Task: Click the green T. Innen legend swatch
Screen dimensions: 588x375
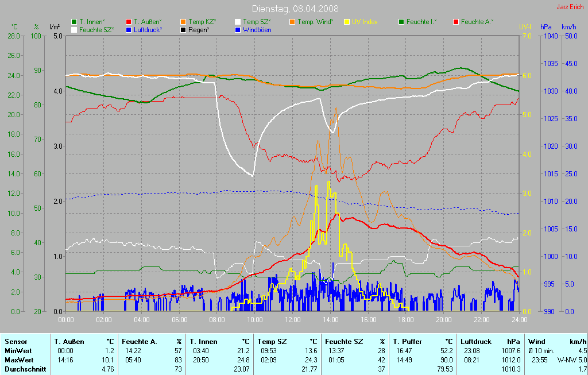Action: pyautogui.click(x=74, y=22)
